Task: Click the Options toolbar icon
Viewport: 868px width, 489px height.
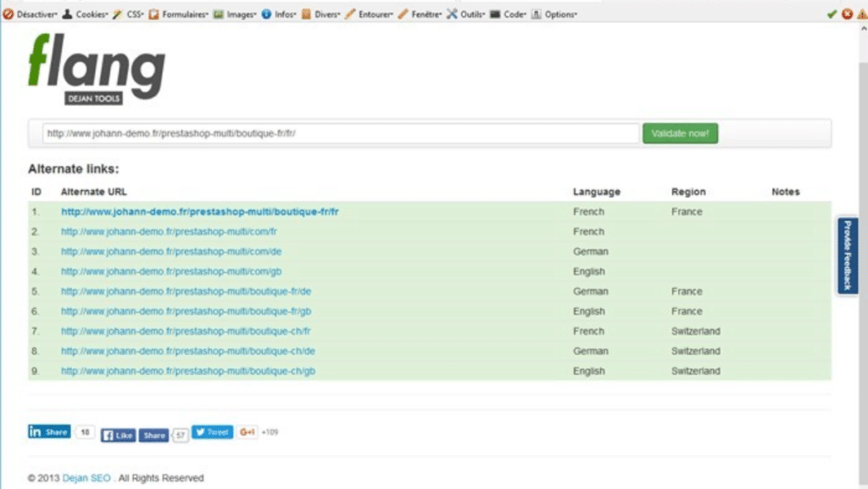Action: (x=536, y=14)
